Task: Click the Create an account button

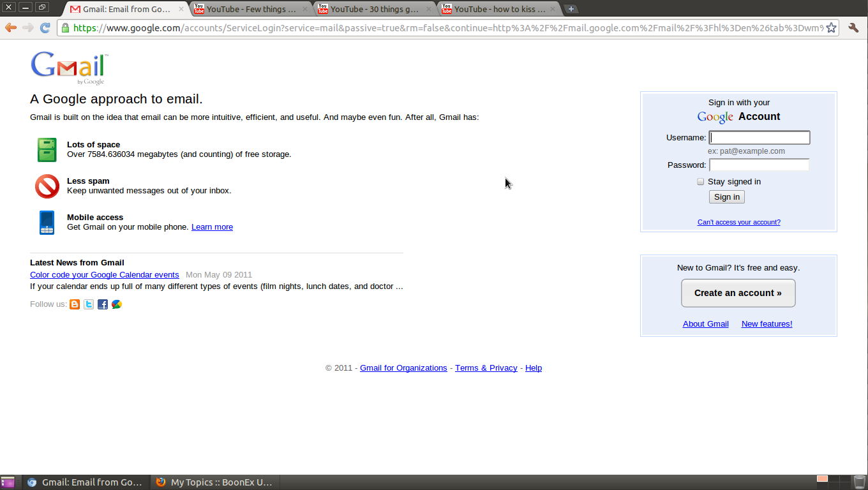Action: (x=738, y=293)
